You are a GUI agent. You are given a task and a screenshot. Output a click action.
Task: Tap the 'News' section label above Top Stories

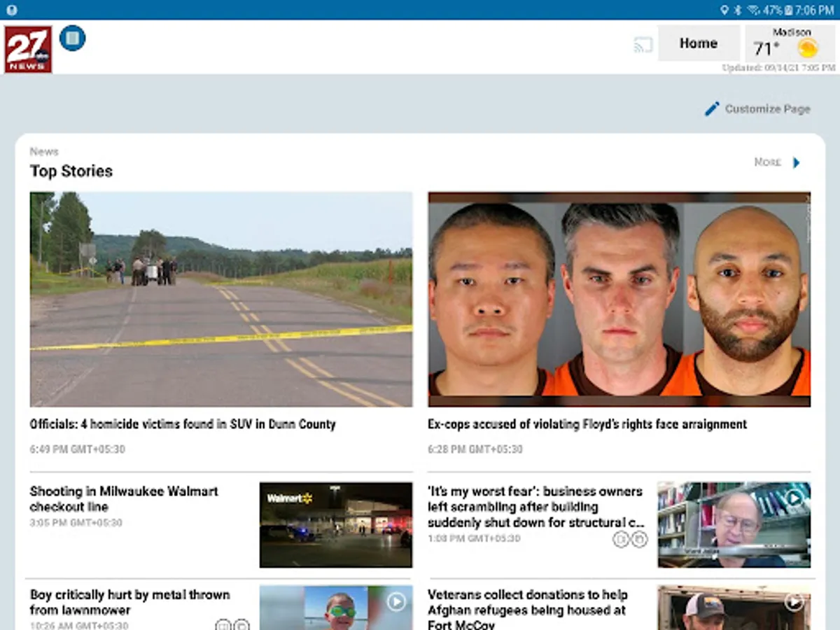click(44, 151)
